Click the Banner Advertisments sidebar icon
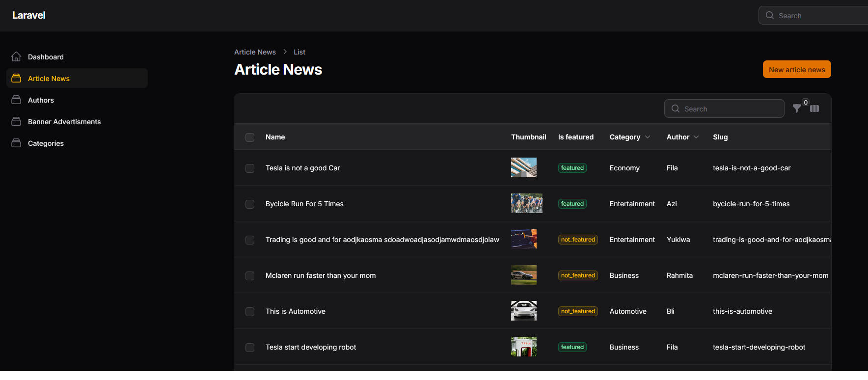 [x=16, y=122]
